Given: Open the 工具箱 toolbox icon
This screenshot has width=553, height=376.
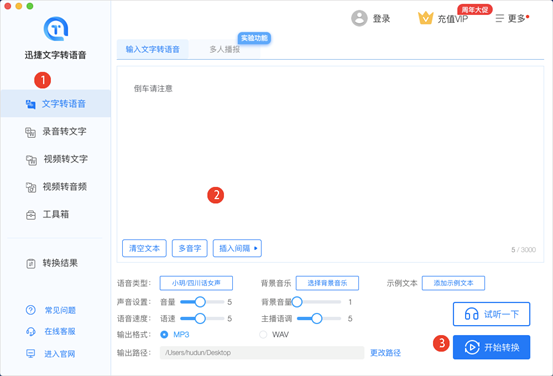Looking at the screenshot, I should [x=31, y=215].
